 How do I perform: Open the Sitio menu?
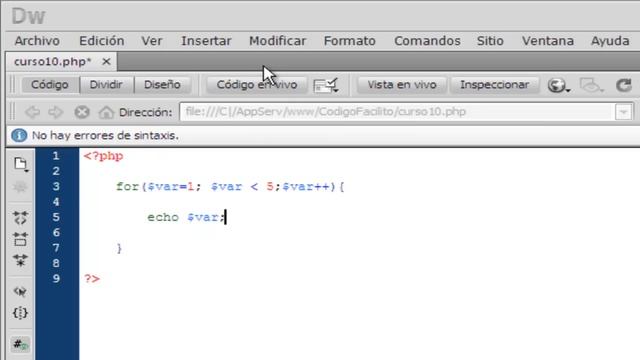490,41
